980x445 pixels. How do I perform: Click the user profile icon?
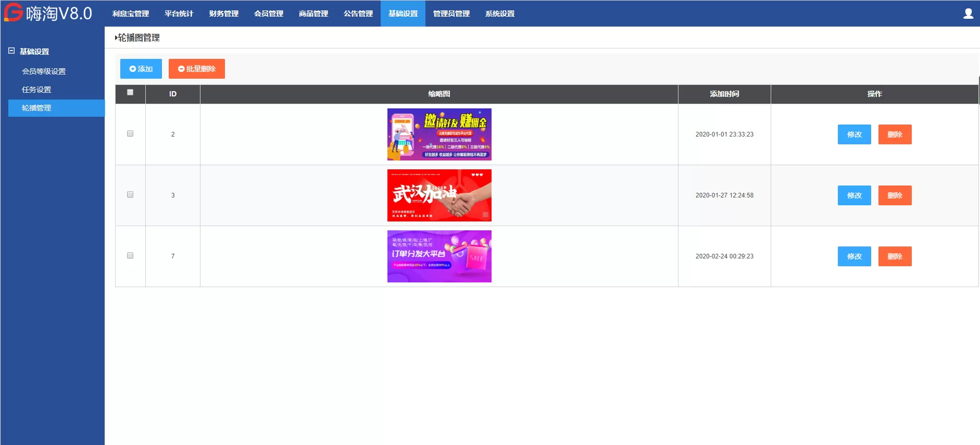968,14
